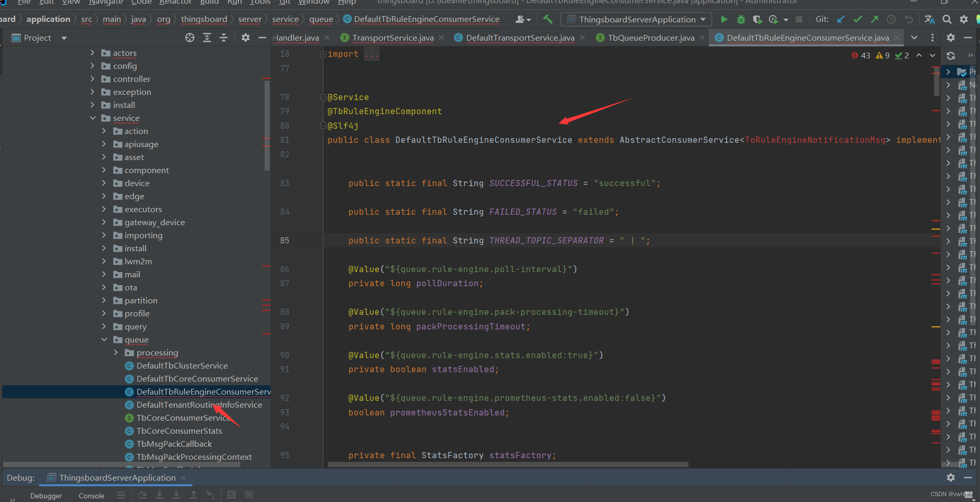The image size is (980, 502).
Task: Go to the next highlighted error arrow
Action: click(933, 55)
